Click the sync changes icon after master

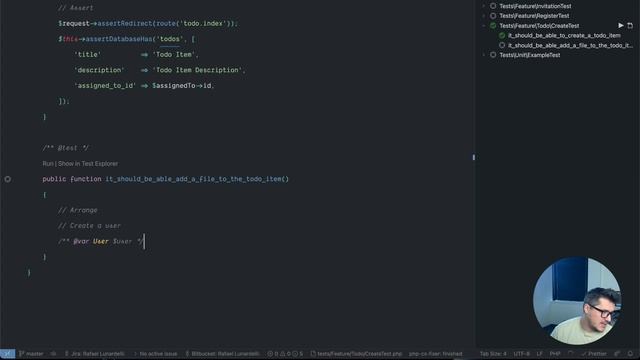(53, 354)
